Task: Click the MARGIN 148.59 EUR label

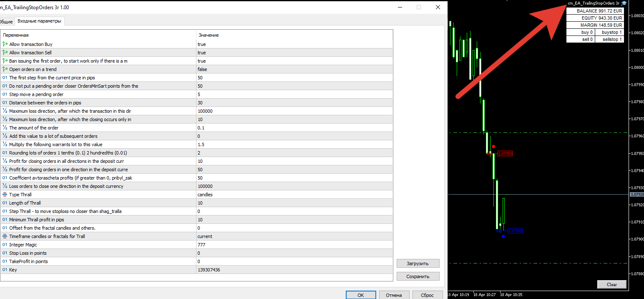Action: pos(595,25)
